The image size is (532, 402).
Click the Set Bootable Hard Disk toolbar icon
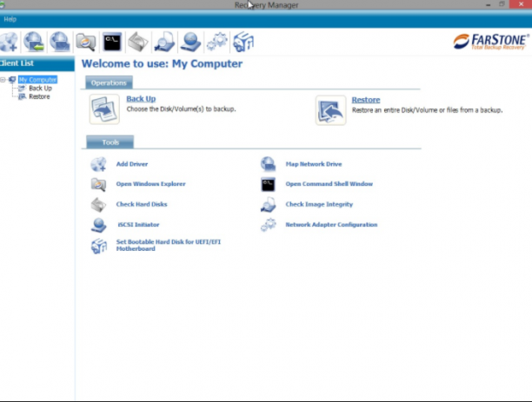click(243, 42)
